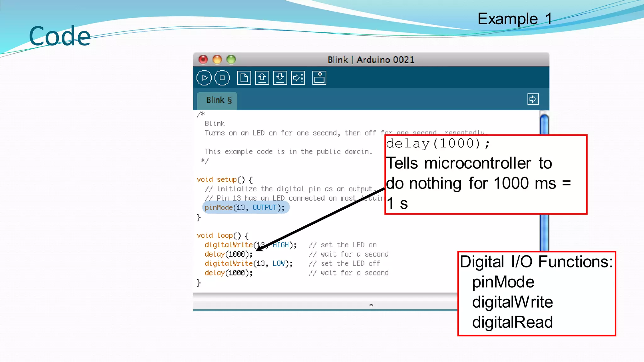Viewport: 644px width, 362px height.
Task: Click the void setup() { line
Action: coord(225,180)
